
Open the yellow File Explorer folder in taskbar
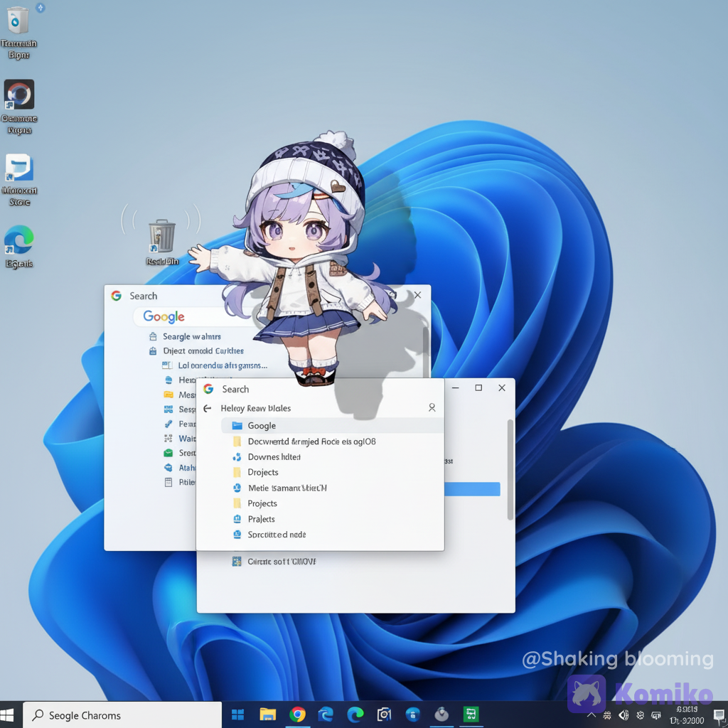(x=267, y=714)
